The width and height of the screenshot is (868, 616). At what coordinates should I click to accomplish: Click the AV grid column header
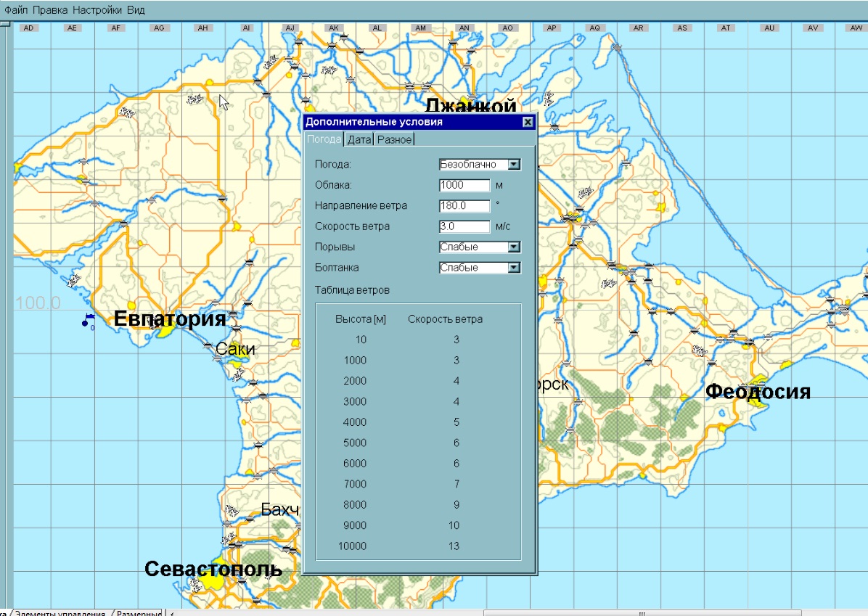[x=813, y=28]
